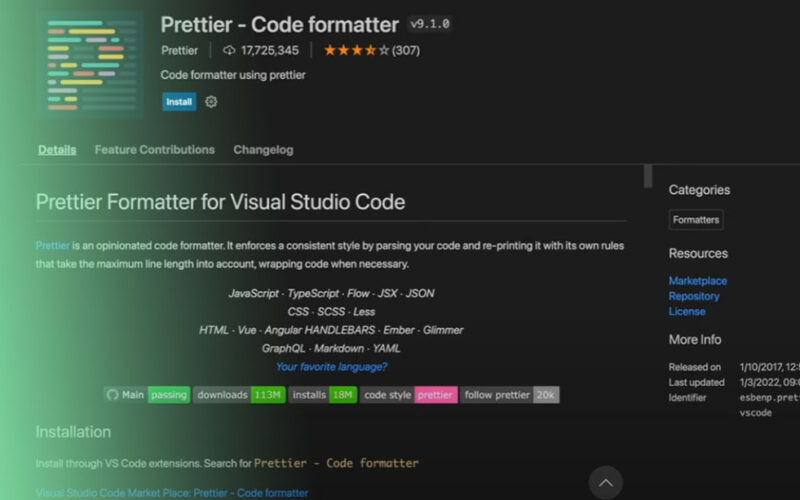Screen dimensions: 800x500
Task: Click the rating count (307)
Action: tap(406, 50)
